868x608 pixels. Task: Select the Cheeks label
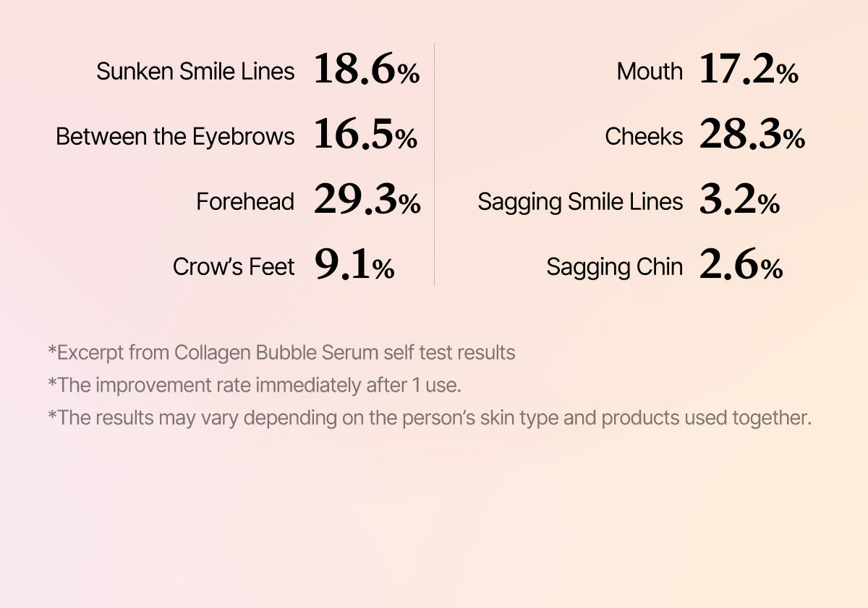pyautogui.click(x=644, y=137)
